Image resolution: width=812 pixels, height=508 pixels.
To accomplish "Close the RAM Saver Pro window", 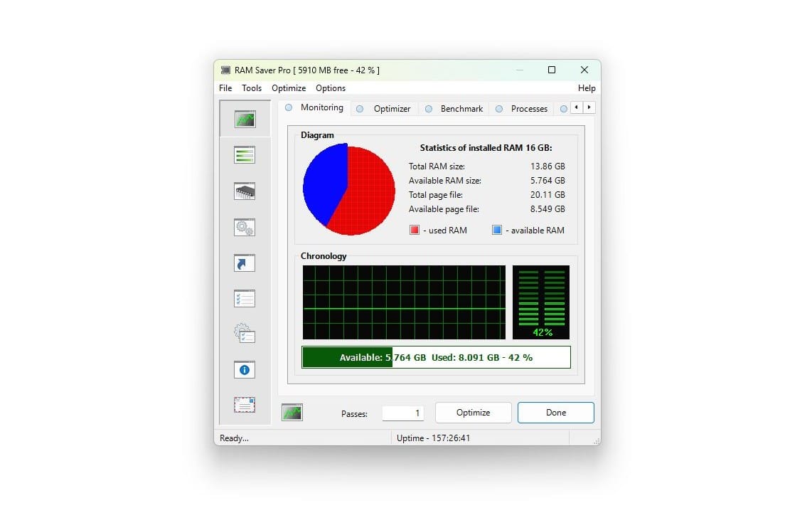I will 584,70.
